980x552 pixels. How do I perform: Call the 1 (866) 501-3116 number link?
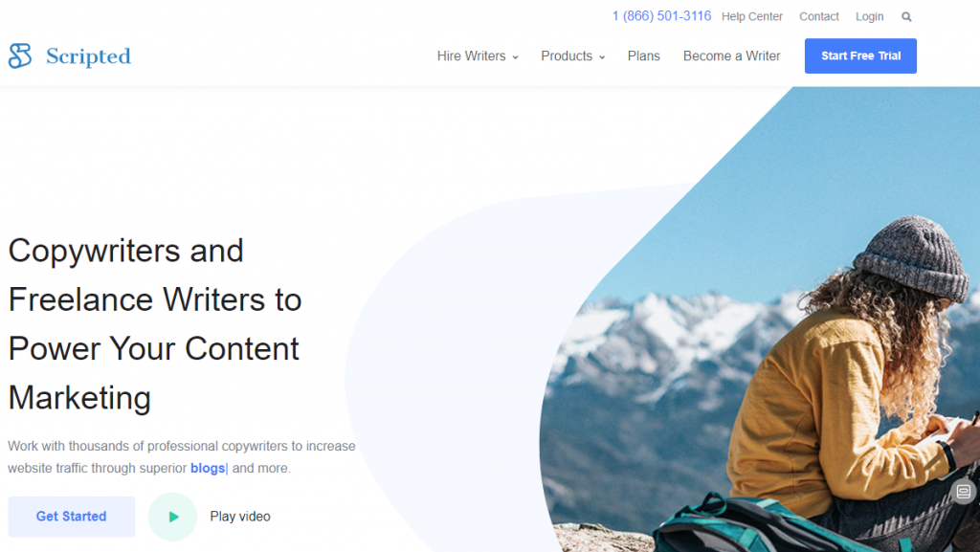[661, 16]
